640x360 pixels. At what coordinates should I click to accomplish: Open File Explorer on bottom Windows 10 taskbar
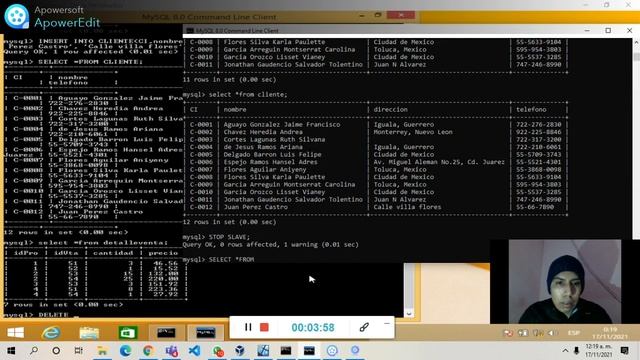click(102, 351)
